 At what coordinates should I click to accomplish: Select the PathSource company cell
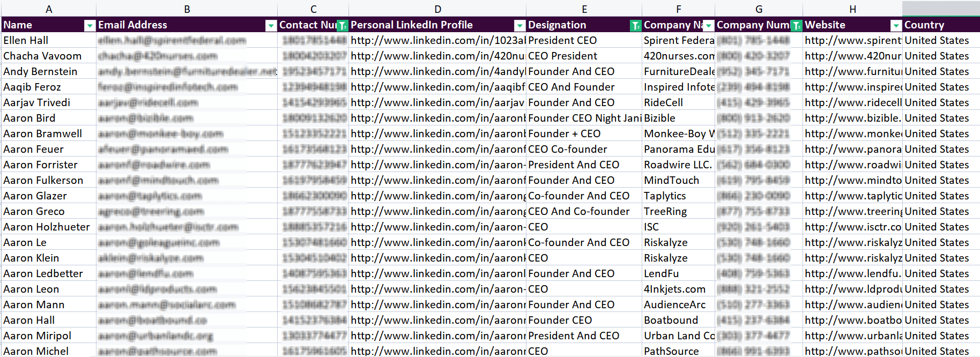point(679,351)
